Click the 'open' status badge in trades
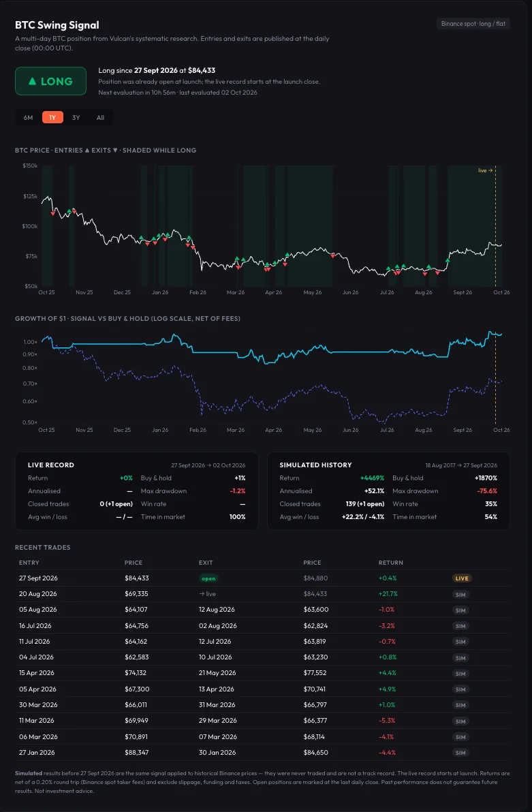The width and height of the screenshot is (532, 812). [208, 578]
